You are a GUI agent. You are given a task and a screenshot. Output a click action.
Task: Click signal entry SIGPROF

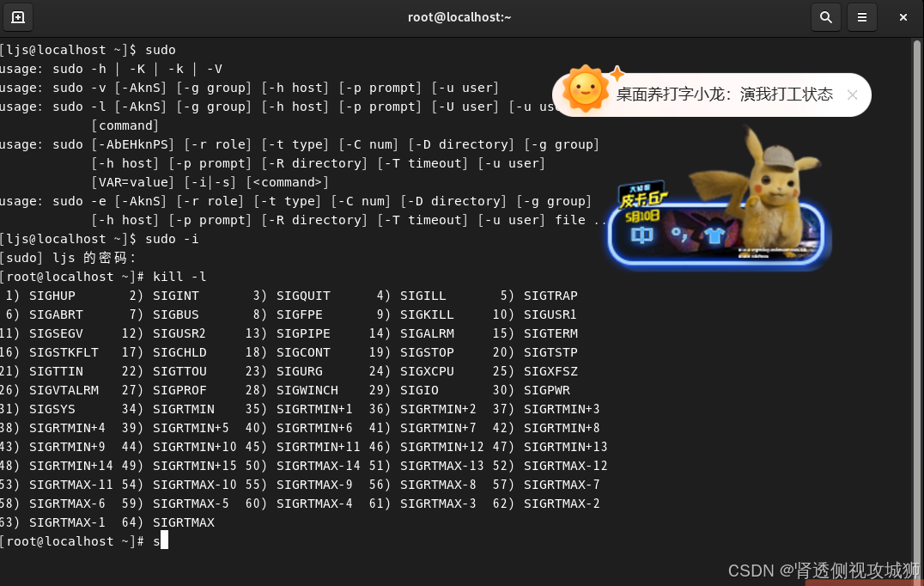tap(179, 390)
